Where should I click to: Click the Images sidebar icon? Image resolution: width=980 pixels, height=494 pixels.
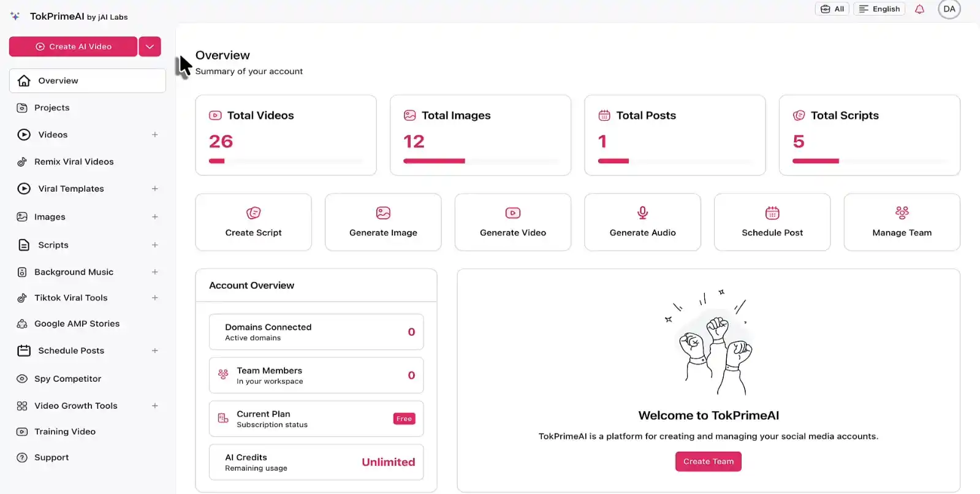[22, 217]
